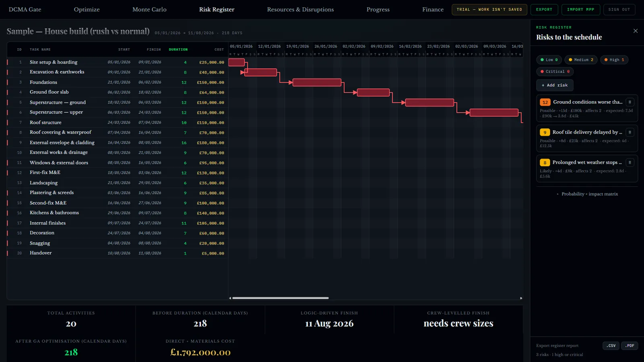644x362 pixels.
Task: Click the Handover task name
Action: [x=41, y=253]
